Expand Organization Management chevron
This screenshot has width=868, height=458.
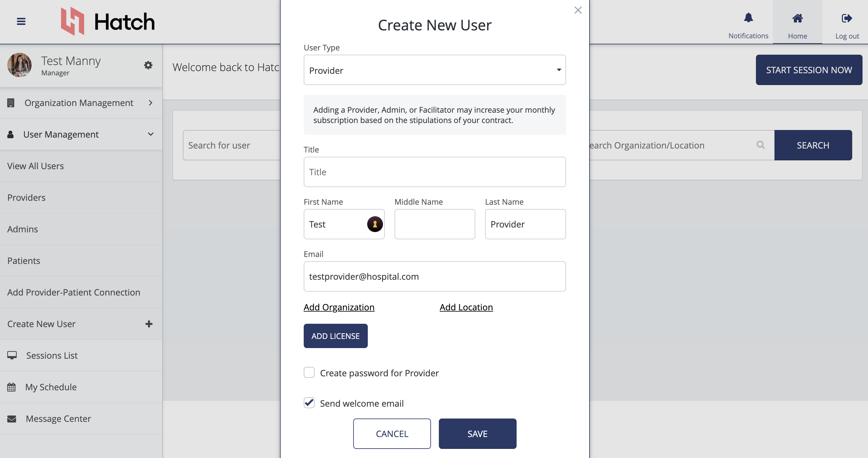(151, 103)
